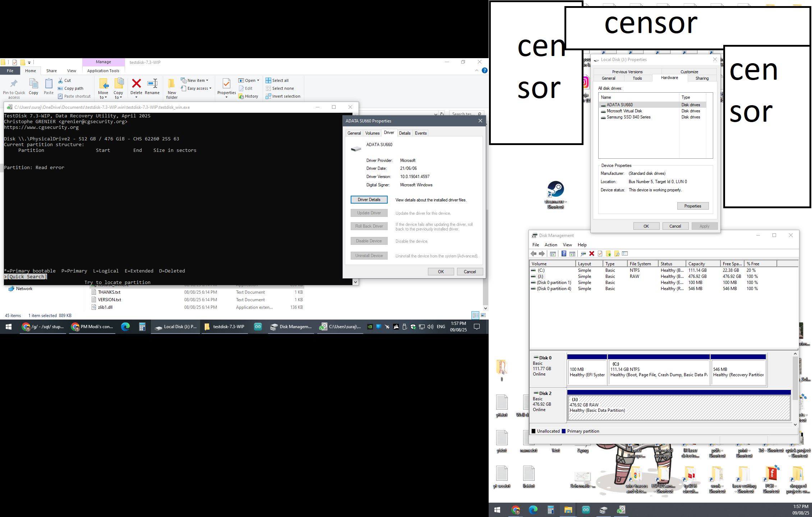The height and width of the screenshot is (517, 812).
Task: Toggle Show/Hide Console Tree icon in Disk Management
Action: (x=553, y=254)
